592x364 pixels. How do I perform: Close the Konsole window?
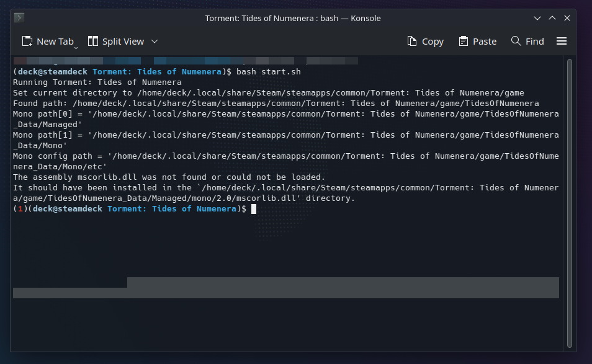pyautogui.click(x=567, y=18)
